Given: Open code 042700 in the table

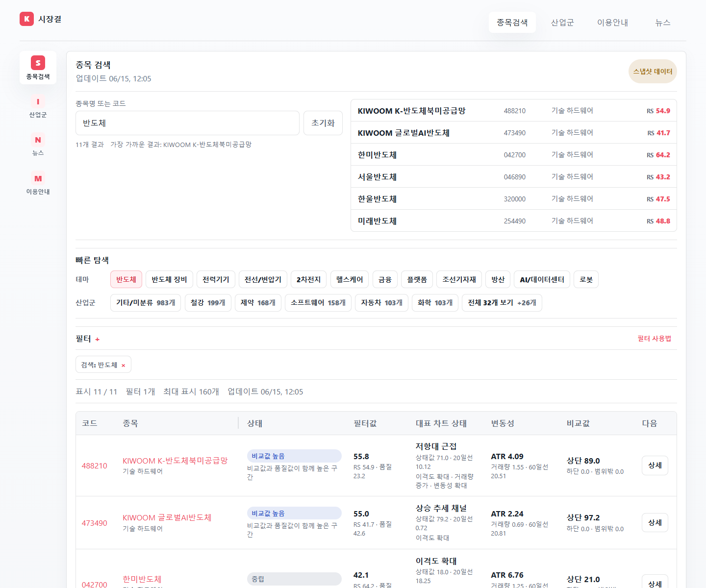Looking at the screenshot, I should click(x=94, y=584).
